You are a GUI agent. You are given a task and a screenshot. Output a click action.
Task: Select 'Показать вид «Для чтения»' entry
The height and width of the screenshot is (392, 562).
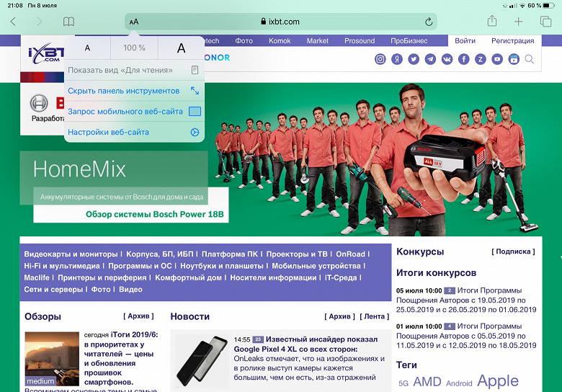click(x=135, y=70)
